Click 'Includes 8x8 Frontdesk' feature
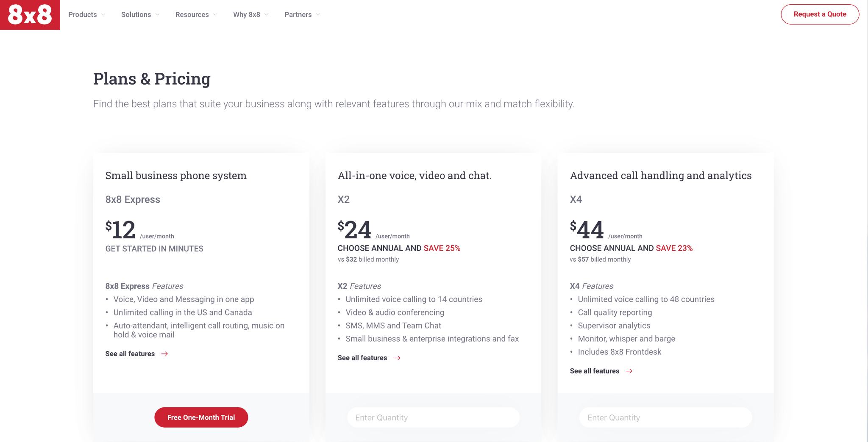The image size is (868, 442). [x=620, y=352]
